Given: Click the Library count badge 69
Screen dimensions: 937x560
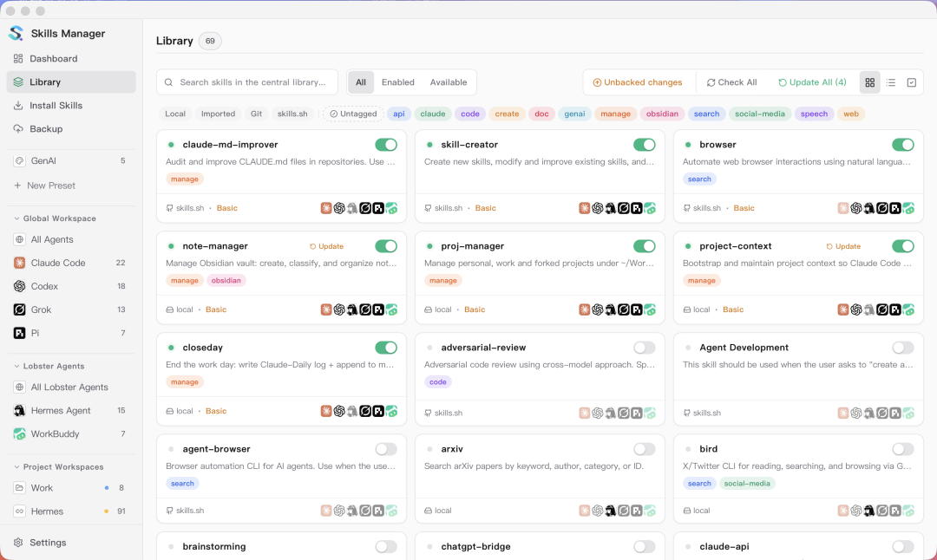Looking at the screenshot, I should pyautogui.click(x=210, y=41).
